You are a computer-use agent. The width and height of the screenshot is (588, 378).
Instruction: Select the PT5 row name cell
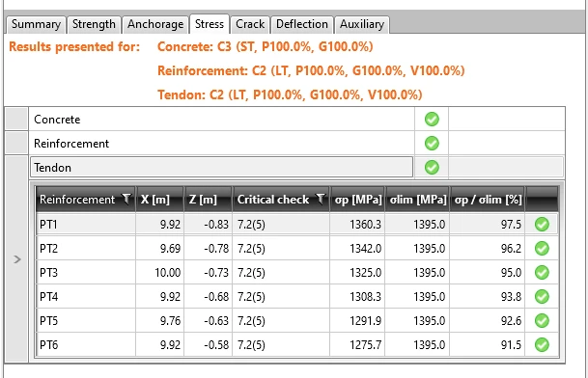[x=86, y=321]
